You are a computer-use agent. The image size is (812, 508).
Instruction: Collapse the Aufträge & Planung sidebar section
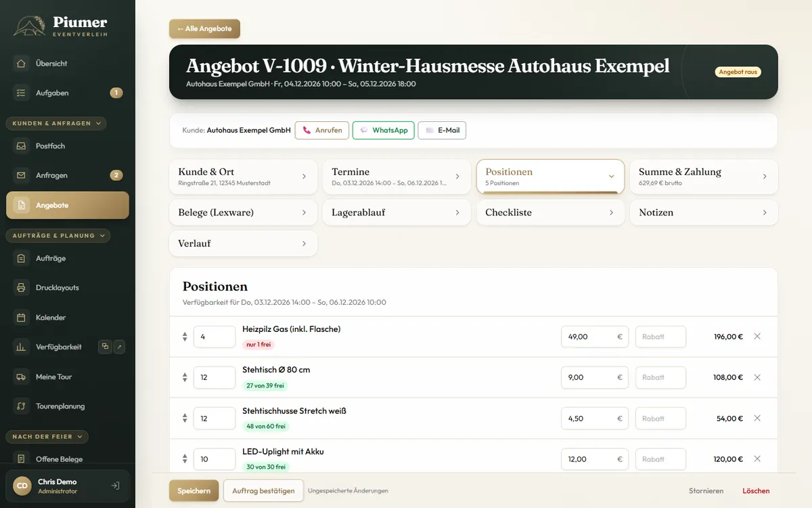coord(58,236)
